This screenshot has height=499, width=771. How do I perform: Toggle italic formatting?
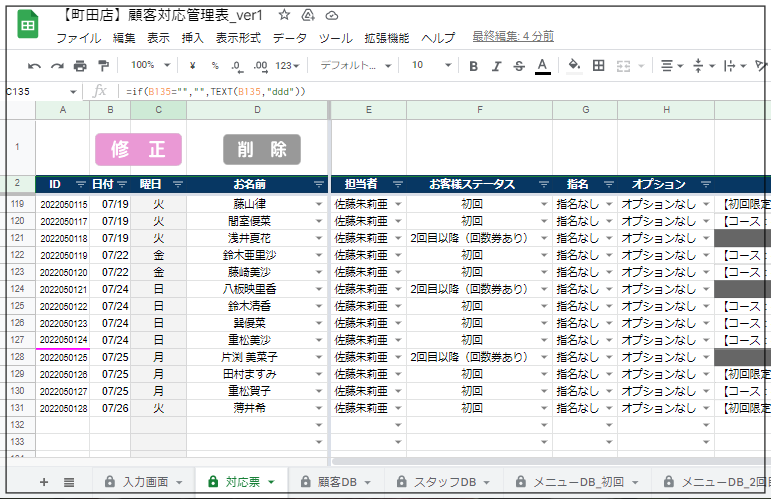[496, 66]
